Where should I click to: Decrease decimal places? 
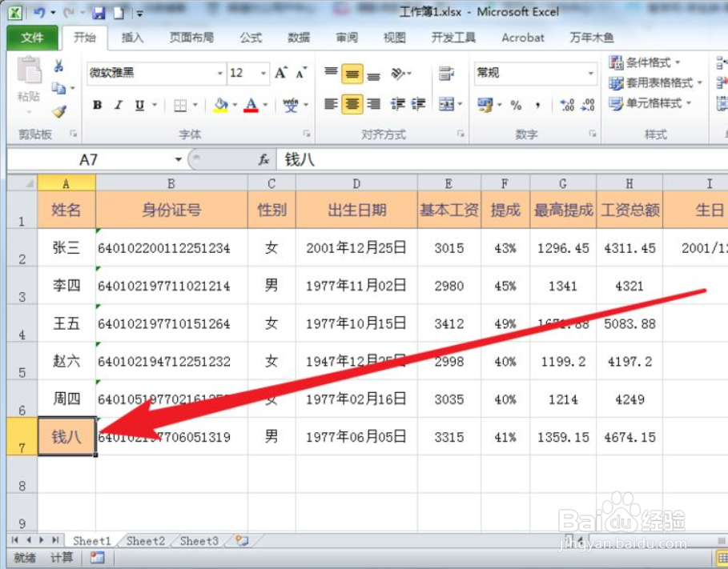pos(588,105)
